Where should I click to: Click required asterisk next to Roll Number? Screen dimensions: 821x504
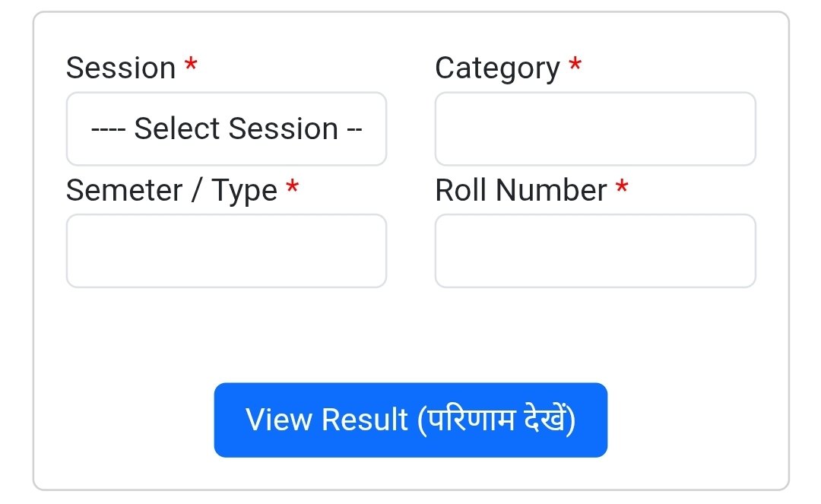click(x=622, y=188)
